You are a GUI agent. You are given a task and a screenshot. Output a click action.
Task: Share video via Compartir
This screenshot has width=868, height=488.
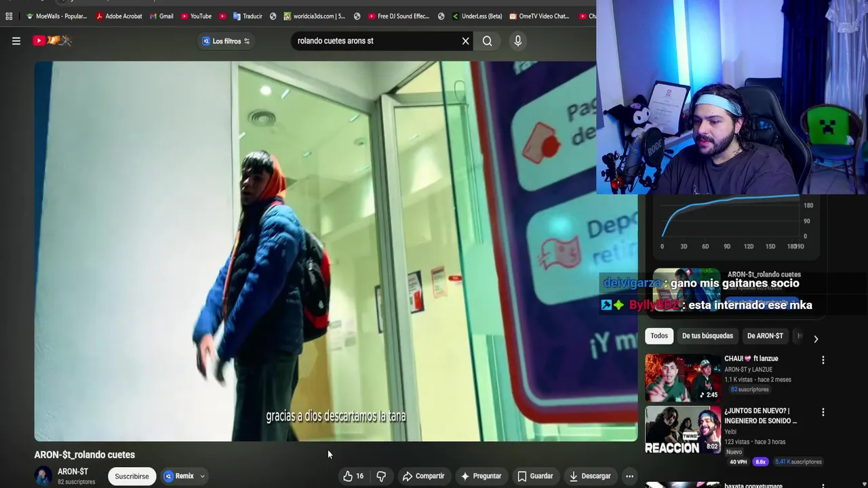(423, 476)
